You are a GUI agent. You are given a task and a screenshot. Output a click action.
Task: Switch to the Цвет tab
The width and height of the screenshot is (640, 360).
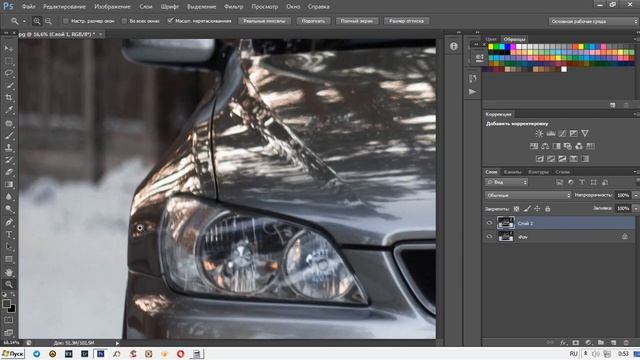[491, 39]
